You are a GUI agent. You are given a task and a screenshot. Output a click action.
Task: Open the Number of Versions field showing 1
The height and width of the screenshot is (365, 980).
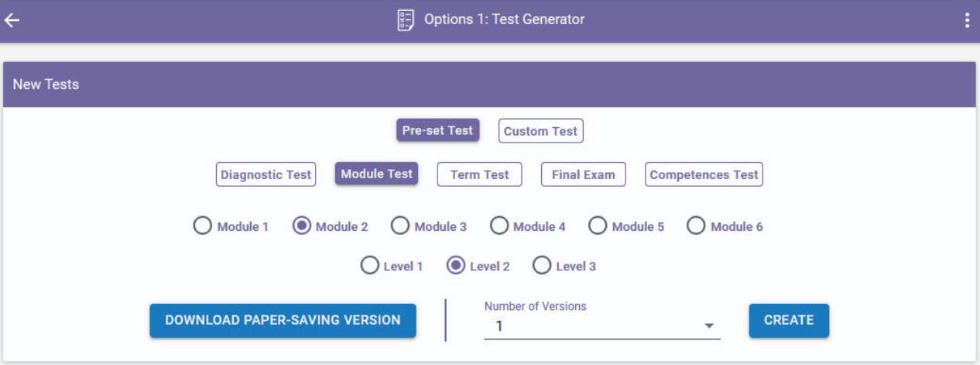(602, 326)
